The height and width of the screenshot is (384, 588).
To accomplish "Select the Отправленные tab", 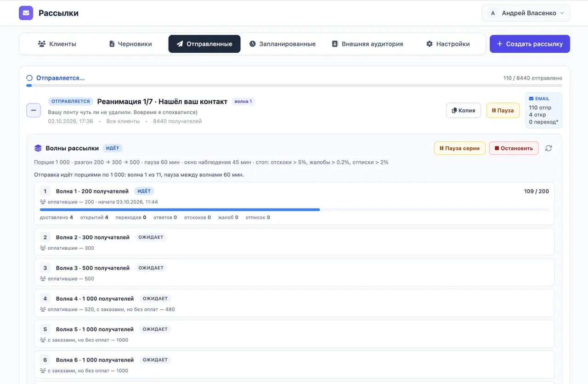I will click(204, 44).
